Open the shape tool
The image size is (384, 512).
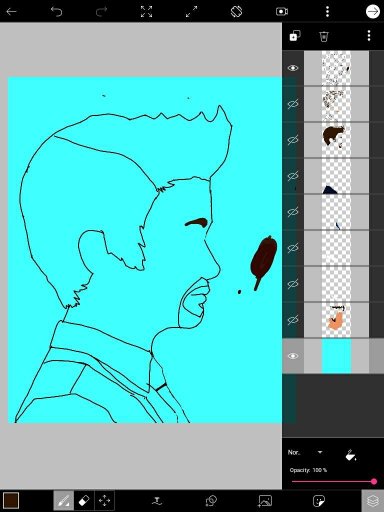211,501
